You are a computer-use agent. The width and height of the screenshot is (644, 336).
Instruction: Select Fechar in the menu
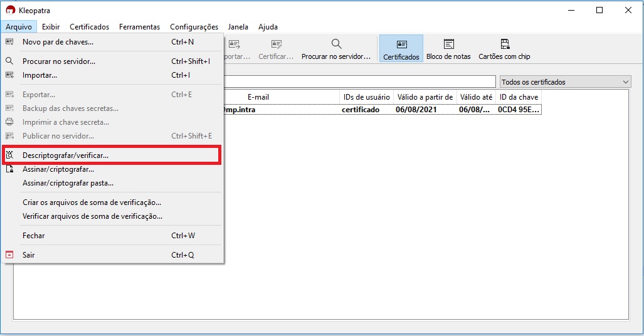(x=112, y=236)
